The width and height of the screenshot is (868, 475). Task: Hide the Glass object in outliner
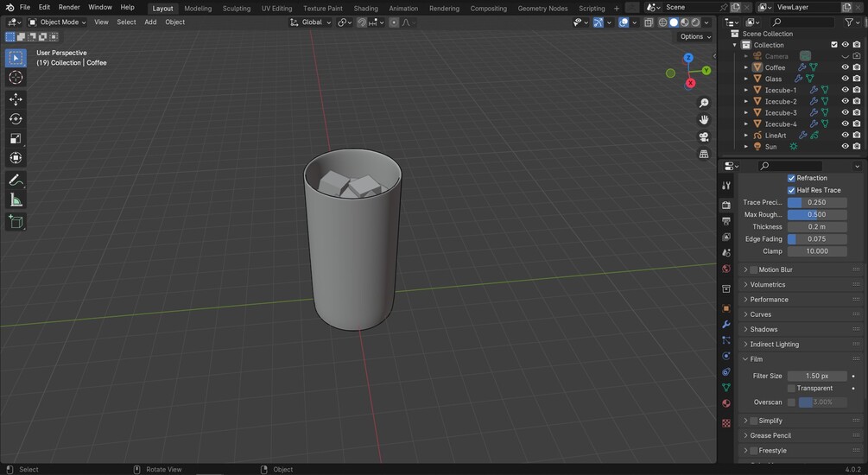point(846,79)
